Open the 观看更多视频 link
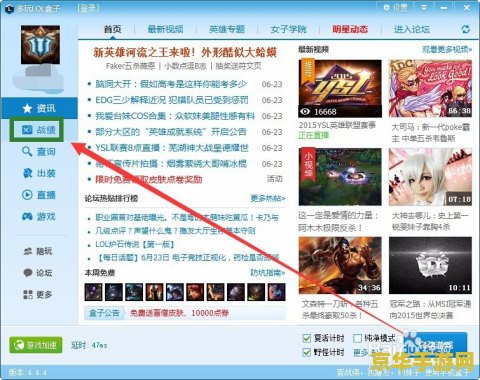 click(x=447, y=50)
